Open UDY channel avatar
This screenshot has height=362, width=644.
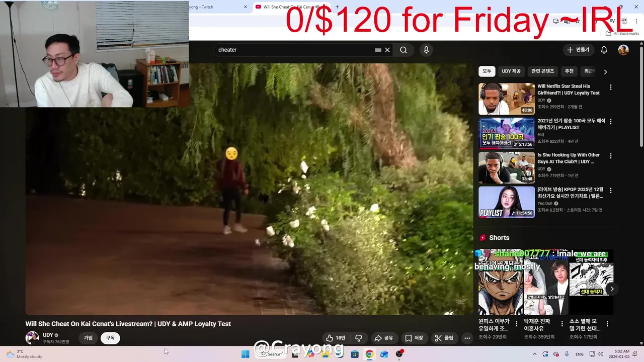32,338
